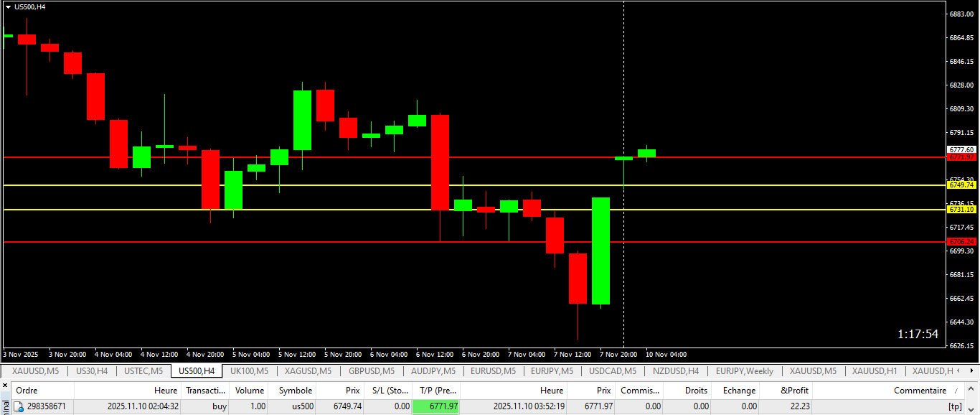The width and height of the screenshot is (980, 415).
Task: Click the open price 6749.74 in the table
Action: [x=347, y=406]
